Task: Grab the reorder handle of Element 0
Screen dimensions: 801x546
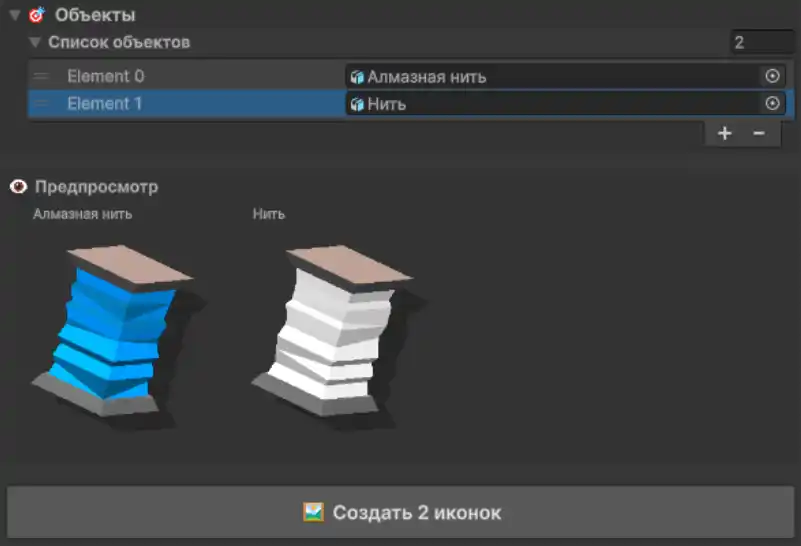Action: pos(41,77)
